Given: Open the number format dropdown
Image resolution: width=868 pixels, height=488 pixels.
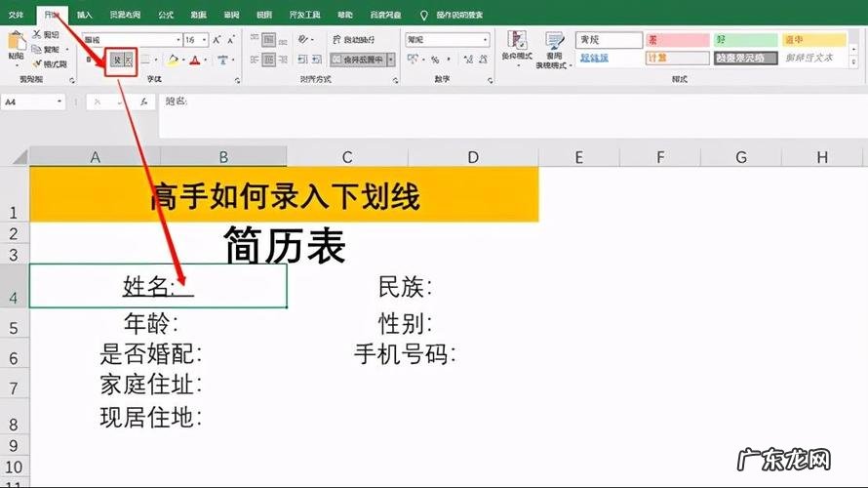Looking at the screenshot, I should click(x=485, y=40).
